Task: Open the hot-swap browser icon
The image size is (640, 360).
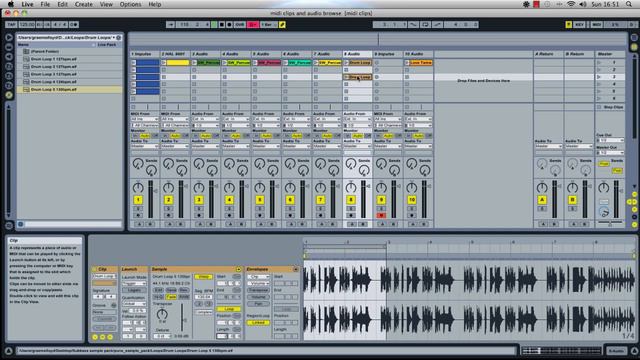Action: pos(9,95)
